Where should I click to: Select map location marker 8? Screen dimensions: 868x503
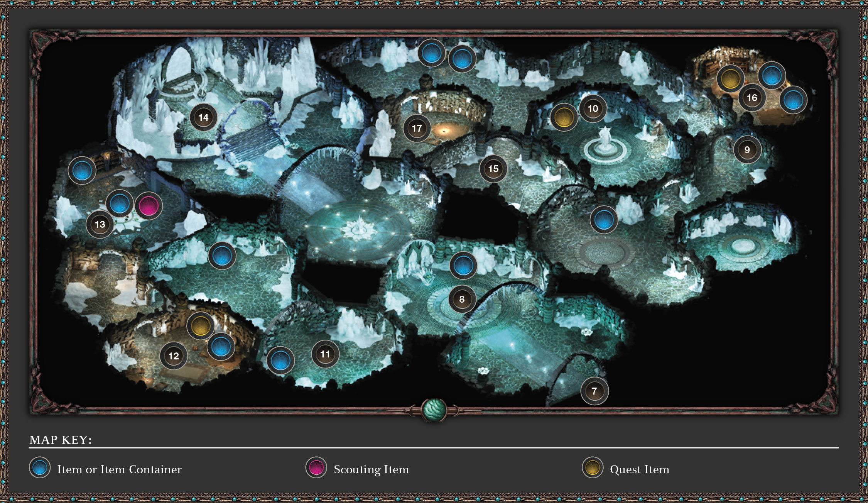point(462,299)
